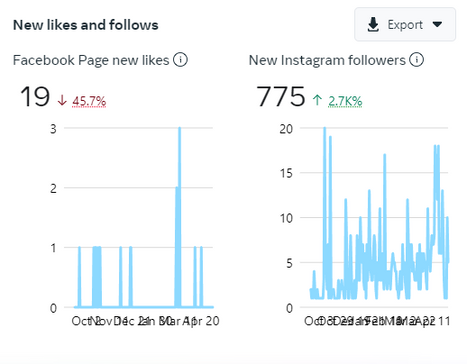Select the 19 Facebook likes total

(35, 97)
